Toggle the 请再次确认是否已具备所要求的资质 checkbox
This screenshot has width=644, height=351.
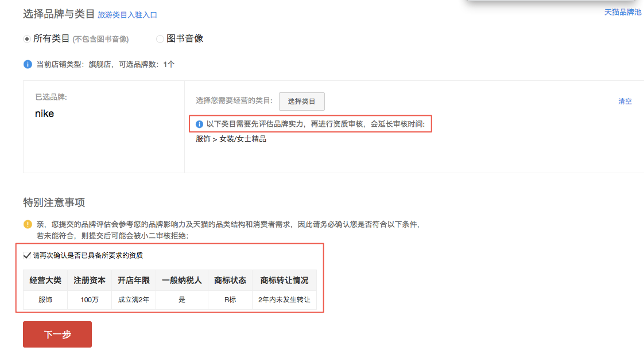click(27, 255)
